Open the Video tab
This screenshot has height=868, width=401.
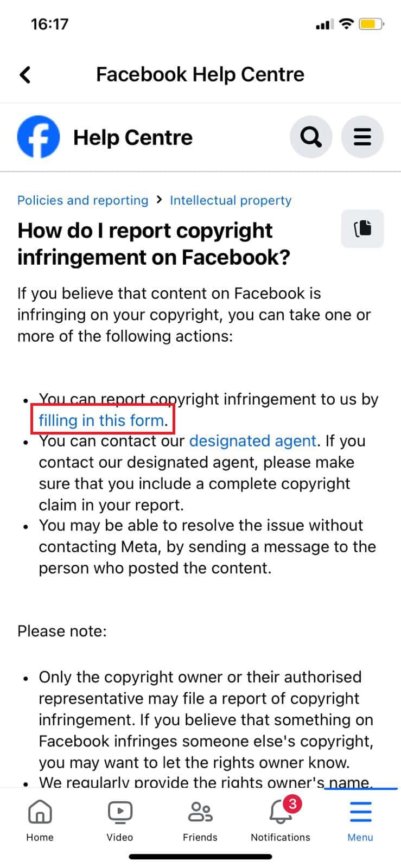pos(120,820)
